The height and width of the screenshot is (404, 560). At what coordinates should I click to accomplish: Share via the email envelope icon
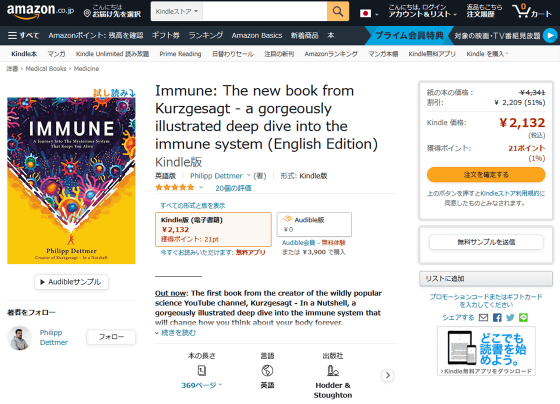(483, 318)
